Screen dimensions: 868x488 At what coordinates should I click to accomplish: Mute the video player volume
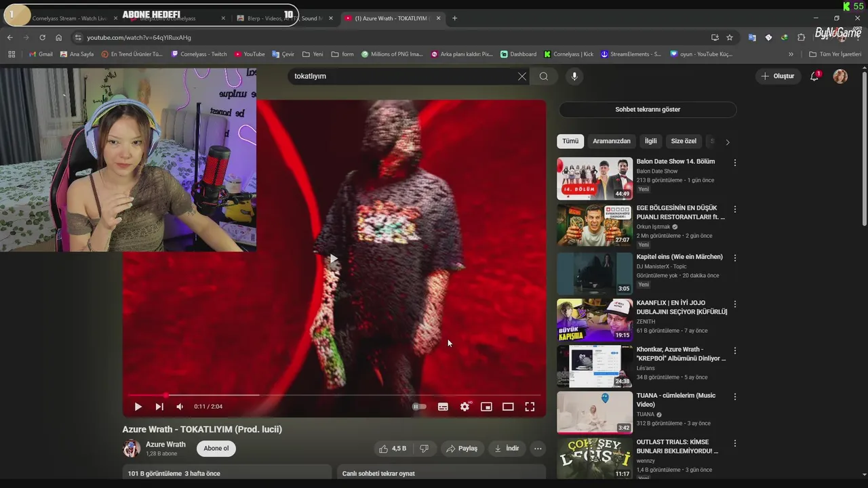coord(180,407)
